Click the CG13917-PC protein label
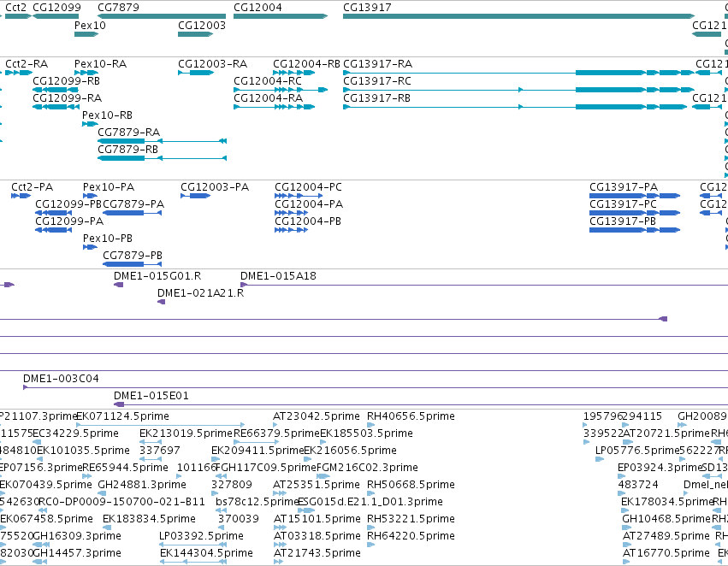 (x=623, y=204)
